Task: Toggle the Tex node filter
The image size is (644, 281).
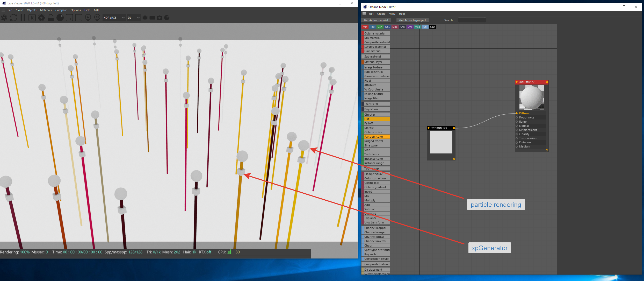Action: pyautogui.click(x=372, y=27)
